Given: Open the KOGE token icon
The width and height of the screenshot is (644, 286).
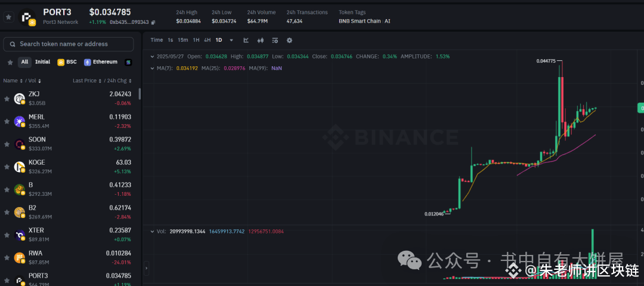Looking at the screenshot, I should pyautogui.click(x=20, y=167).
